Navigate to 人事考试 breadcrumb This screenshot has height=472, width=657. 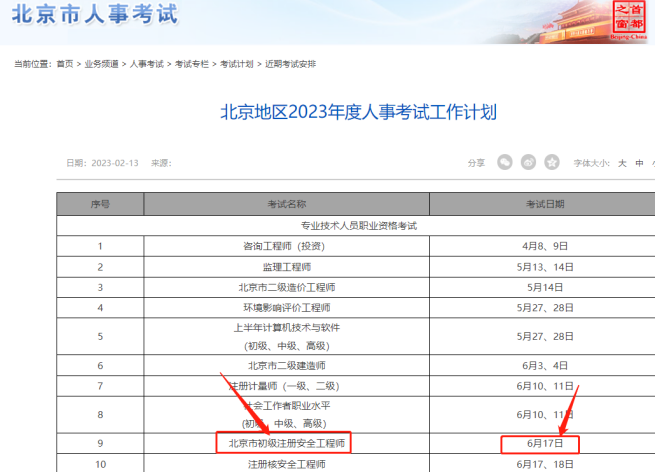click(148, 64)
